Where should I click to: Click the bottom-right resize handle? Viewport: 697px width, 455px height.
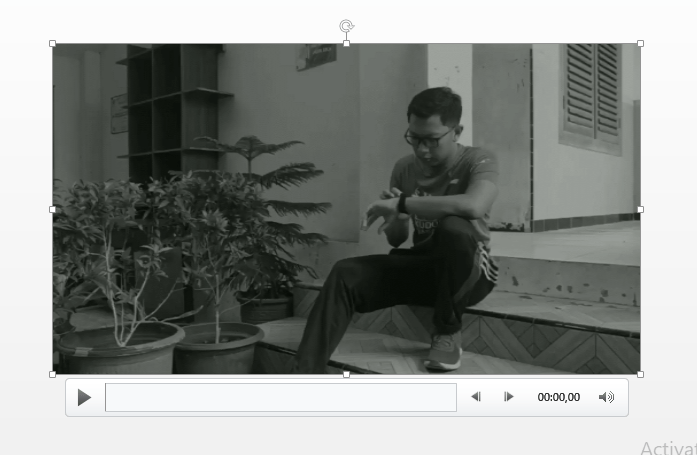[x=641, y=375]
